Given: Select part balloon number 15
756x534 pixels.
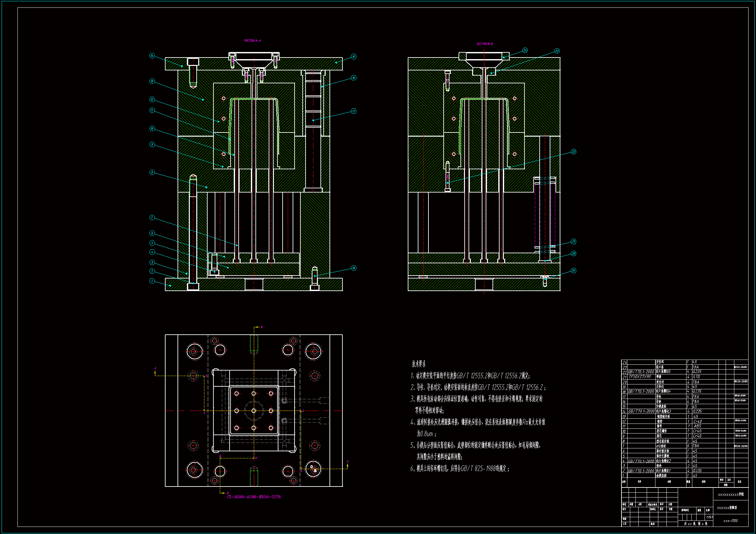Looking at the screenshot, I should [x=353, y=57].
